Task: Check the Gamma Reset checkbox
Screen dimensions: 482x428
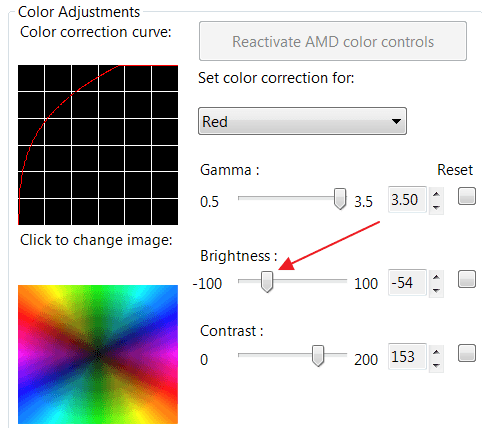Action: (x=467, y=196)
